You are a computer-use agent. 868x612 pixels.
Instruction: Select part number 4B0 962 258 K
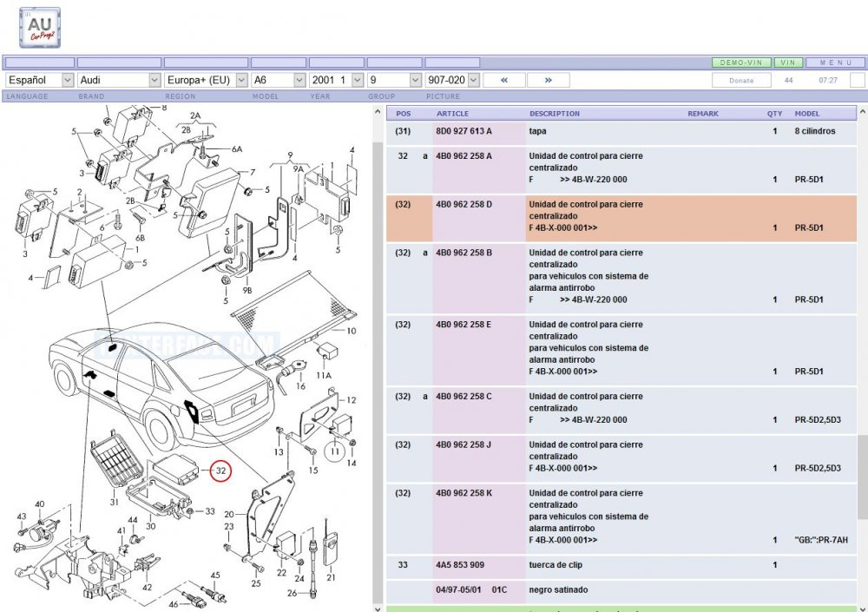pyautogui.click(x=464, y=493)
